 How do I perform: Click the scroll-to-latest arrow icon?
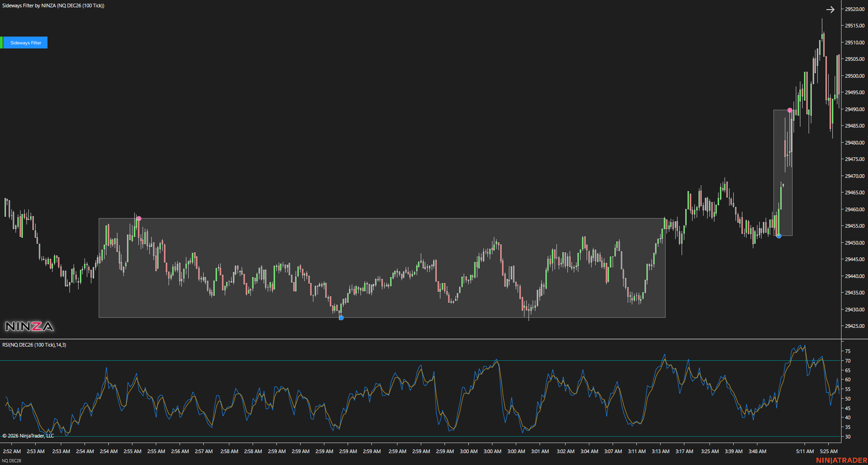[830, 10]
